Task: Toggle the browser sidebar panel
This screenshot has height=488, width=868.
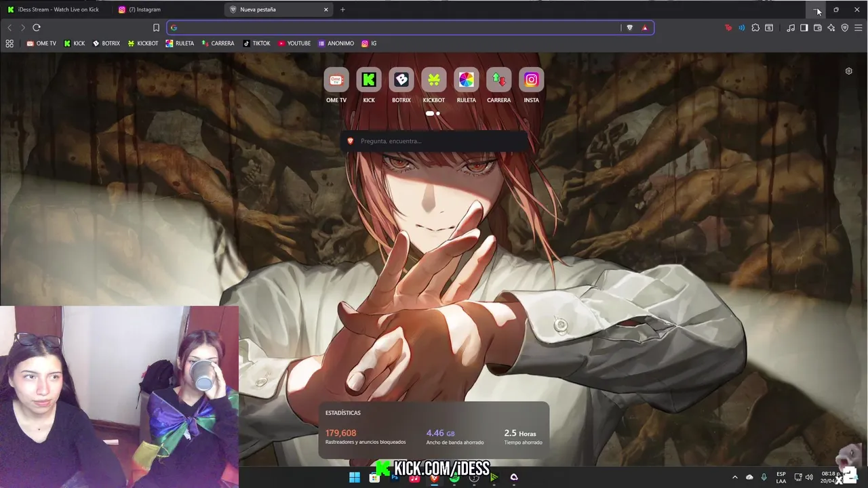Action: (804, 28)
